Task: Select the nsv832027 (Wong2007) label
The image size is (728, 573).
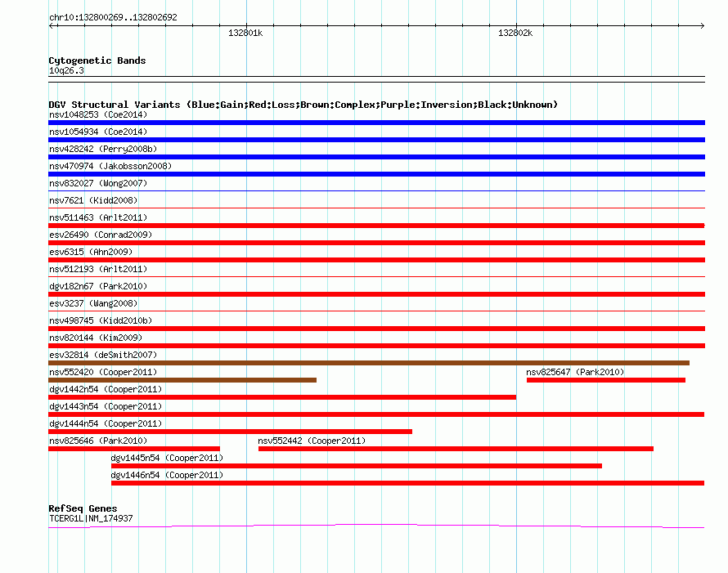Action: [98, 183]
